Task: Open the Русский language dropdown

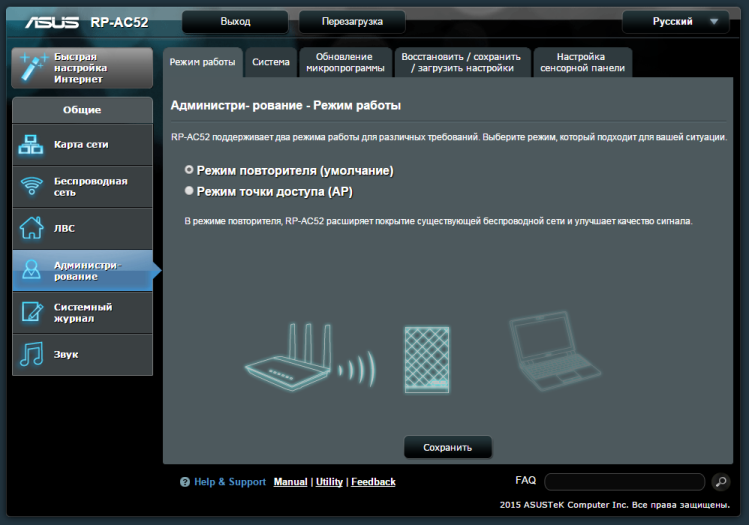Action: click(x=675, y=21)
